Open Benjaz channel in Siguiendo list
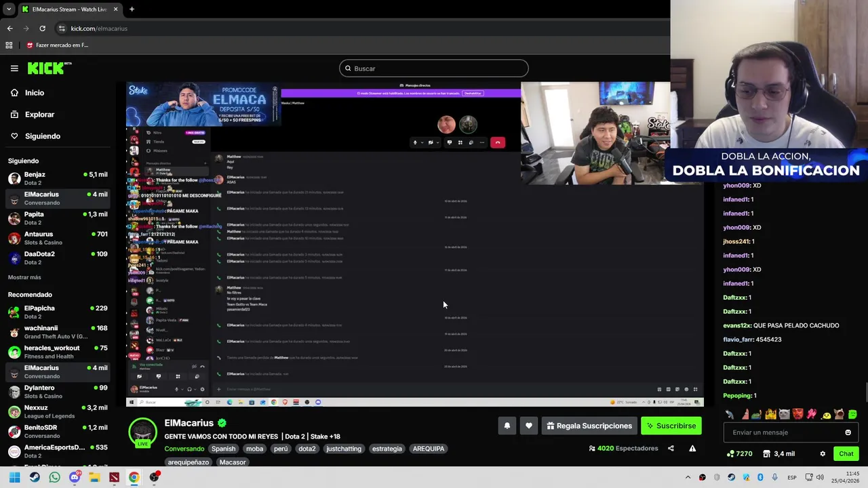This screenshot has width=868, height=488. coord(58,179)
